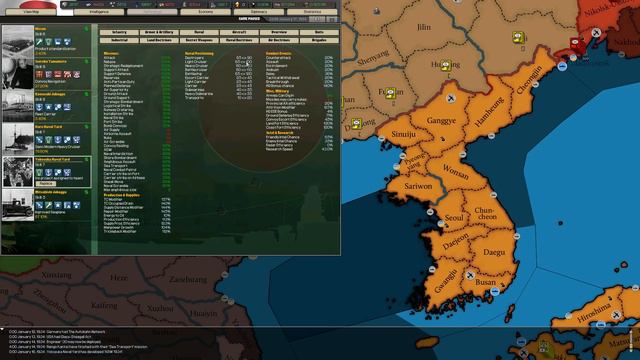Select Yokosuka Naval Yard team photo

pos(18,172)
